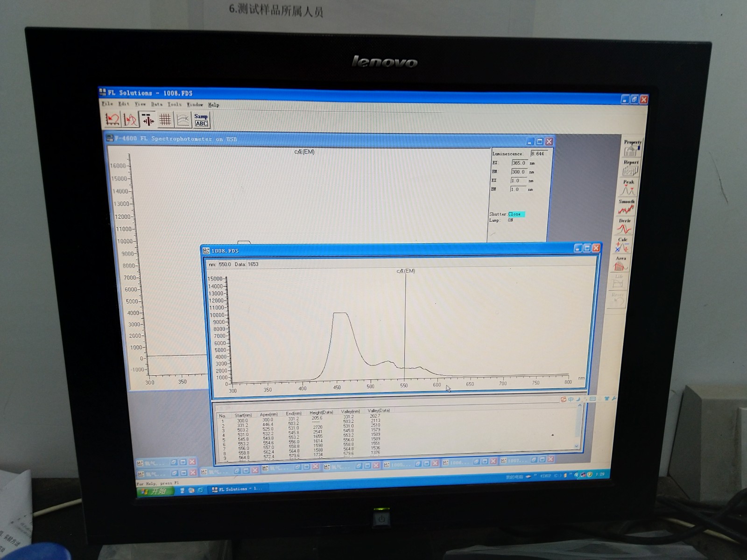The width and height of the screenshot is (747, 560).
Task: Open the Report tool
Action: [x=630, y=168]
